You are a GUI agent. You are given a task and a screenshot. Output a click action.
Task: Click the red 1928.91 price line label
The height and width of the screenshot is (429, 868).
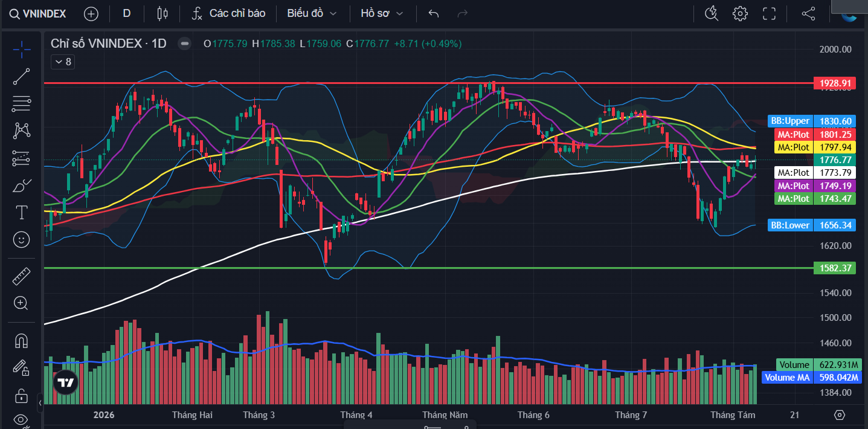click(835, 83)
